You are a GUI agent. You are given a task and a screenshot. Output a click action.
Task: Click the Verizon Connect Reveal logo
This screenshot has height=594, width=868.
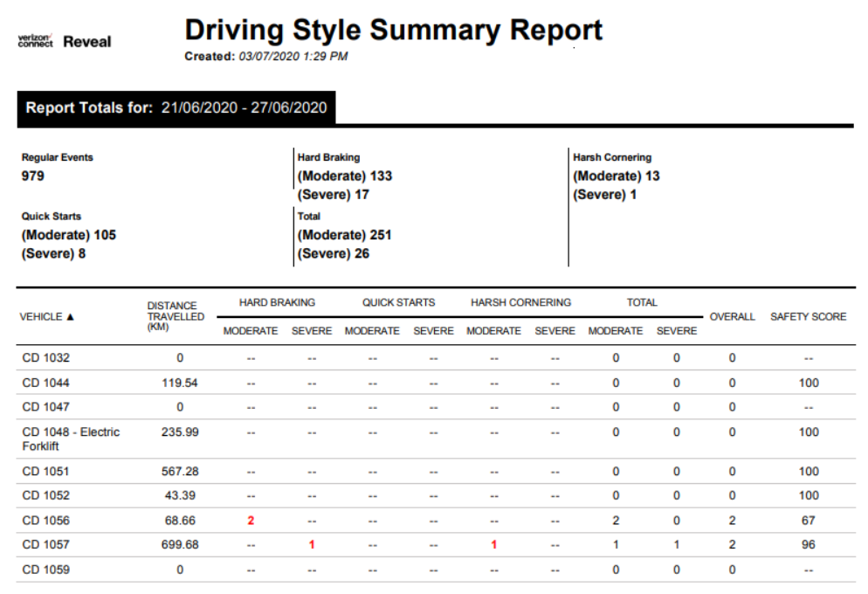tap(65, 42)
